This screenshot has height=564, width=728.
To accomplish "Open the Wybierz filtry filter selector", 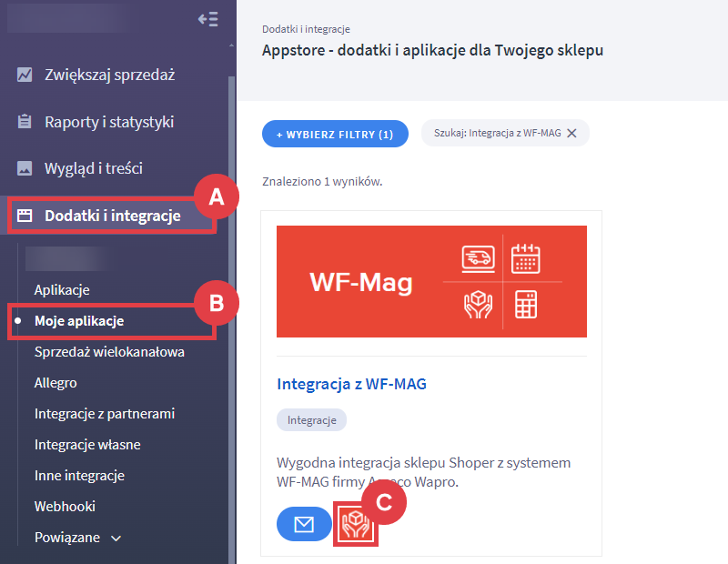I will (334, 134).
